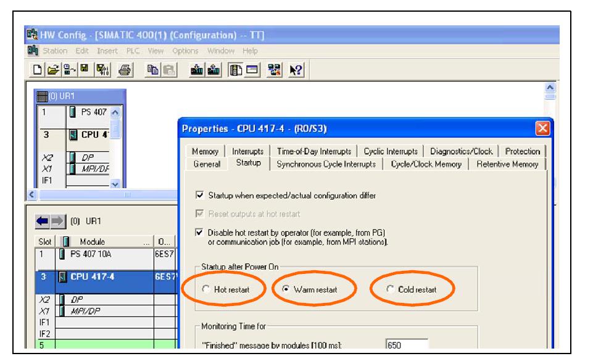Screen dimensions: 593x364
Task: Click the Finished message monitoring time field
Action: [x=407, y=345]
